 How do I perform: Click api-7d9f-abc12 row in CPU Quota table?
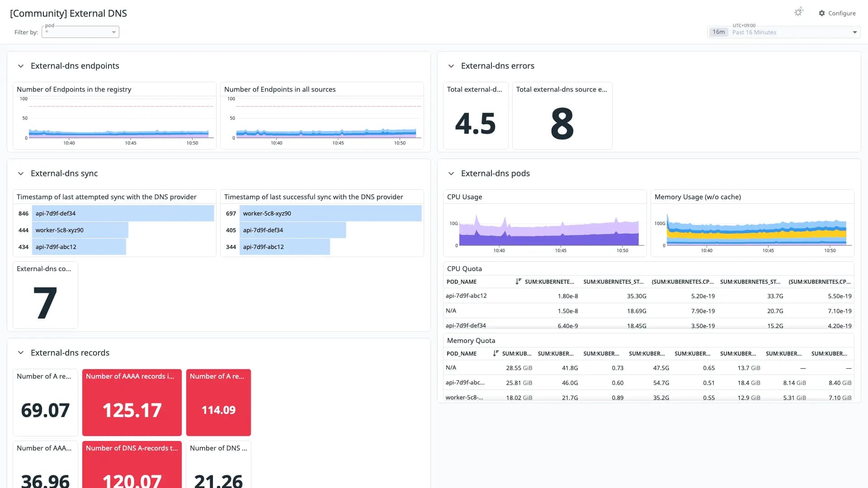[x=648, y=296]
